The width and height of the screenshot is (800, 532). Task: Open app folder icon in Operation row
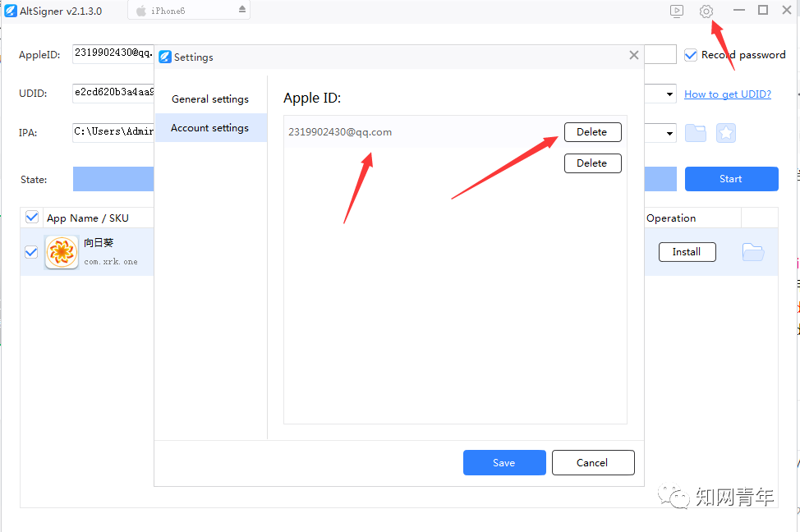(753, 251)
